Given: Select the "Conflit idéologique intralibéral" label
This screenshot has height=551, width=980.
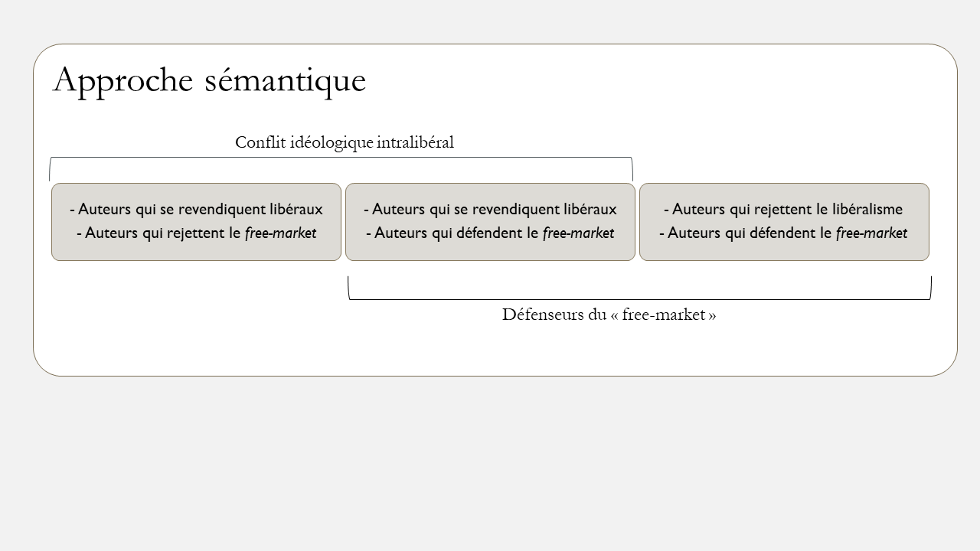Looking at the screenshot, I should tap(344, 142).
